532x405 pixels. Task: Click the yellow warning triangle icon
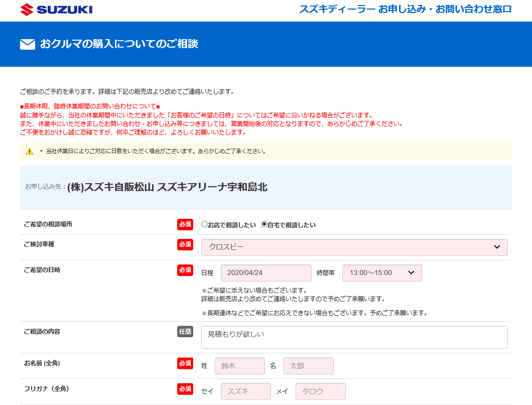click(x=30, y=151)
